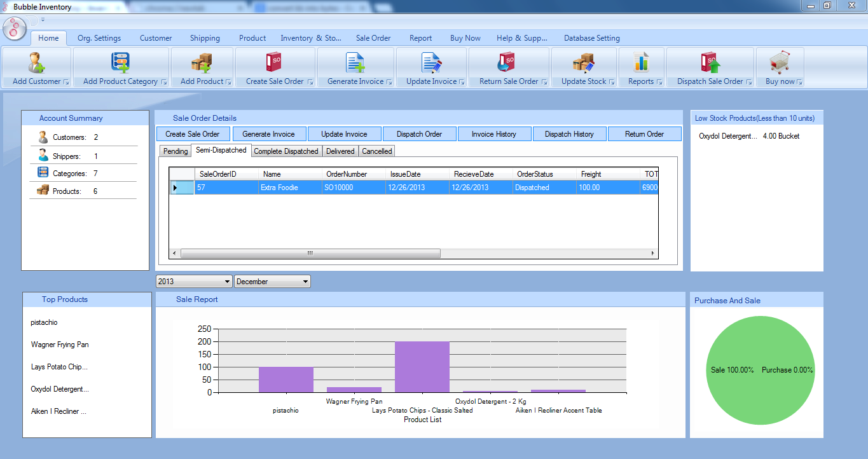
Task: Expand the 2013 year dropdown
Action: pos(227,282)
